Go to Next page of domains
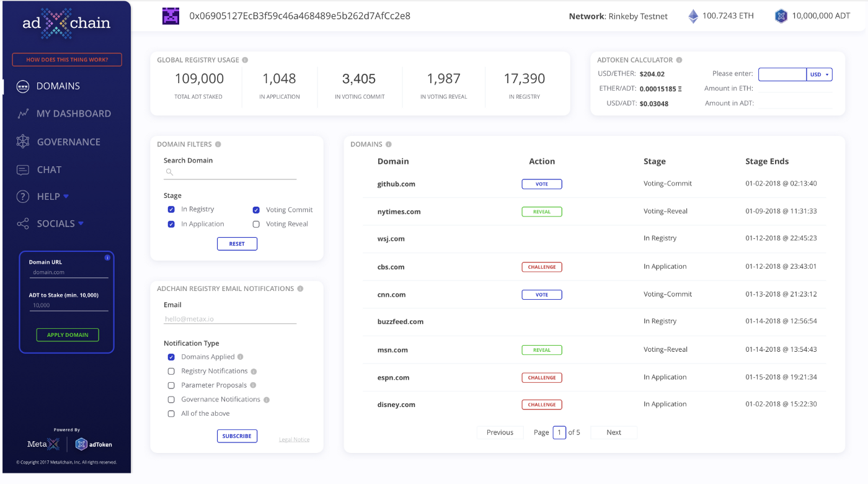Image resolution: width=868 pixels, height=484 pixels. tap(614, 432)
